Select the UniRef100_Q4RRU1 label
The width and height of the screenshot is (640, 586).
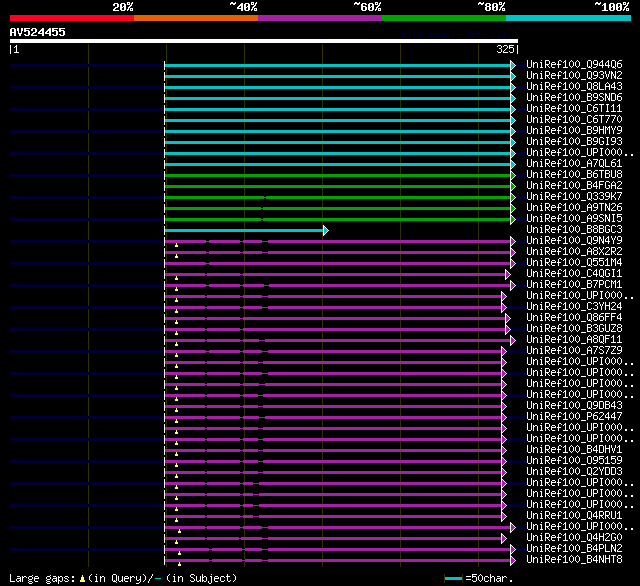click(x=574, y=515)
